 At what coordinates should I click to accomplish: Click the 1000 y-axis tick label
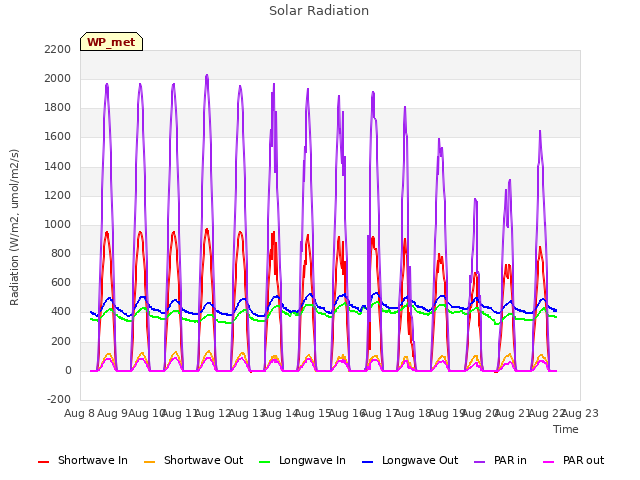[x=58, y=224]
